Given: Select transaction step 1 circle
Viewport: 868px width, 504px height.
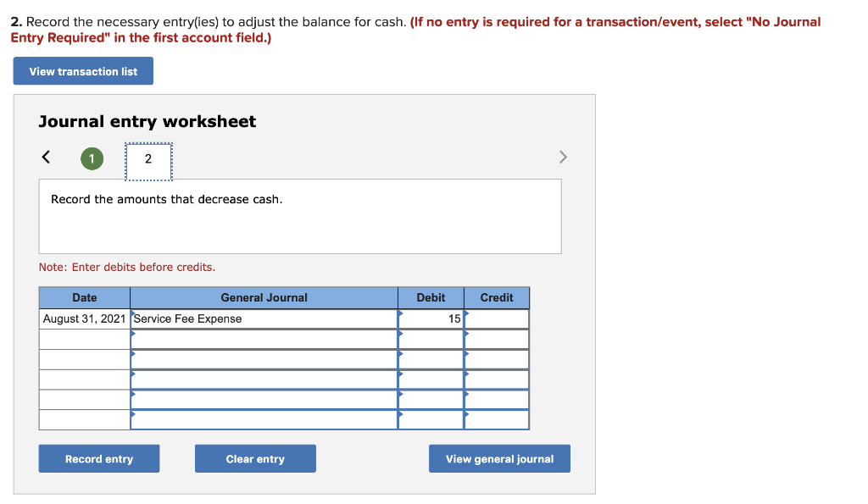Looking at the screenshot, I should 92,158.
